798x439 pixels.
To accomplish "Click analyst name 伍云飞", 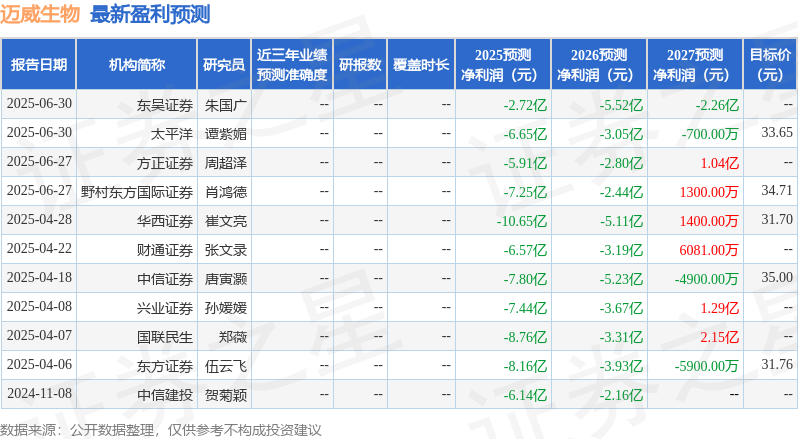I will (x=226, y=366).
